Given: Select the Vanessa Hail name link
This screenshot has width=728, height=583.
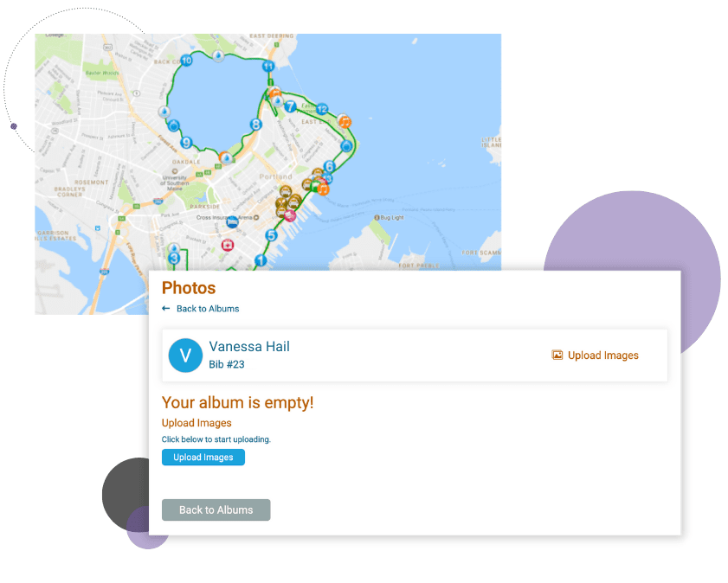Looking at the screenshot, I should click(249, 347).
